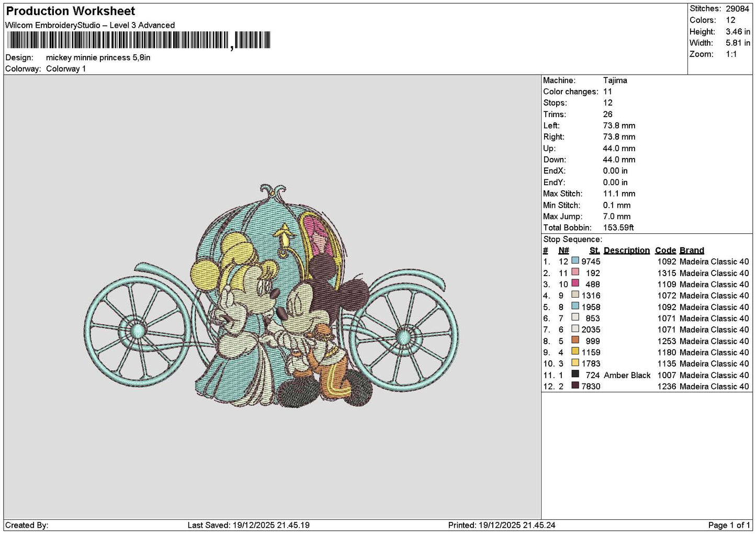Click the 'Created By:' footer label
The image size is (756, 534).
27,525
